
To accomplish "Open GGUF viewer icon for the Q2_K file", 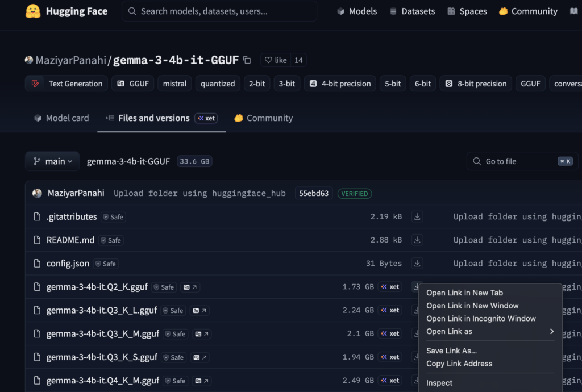I will (190, 287).
